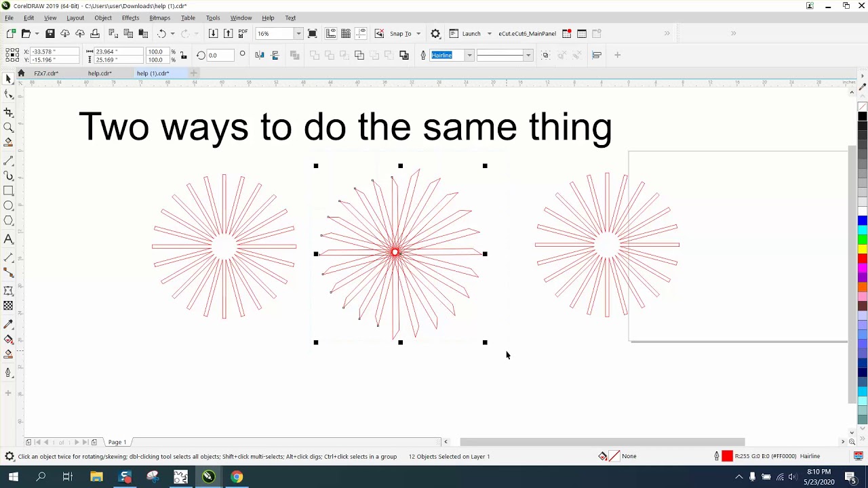Image resolution: width=868 pixels, height=488 pixels.
Task: Select the Text tool
Action: point(8,239)
